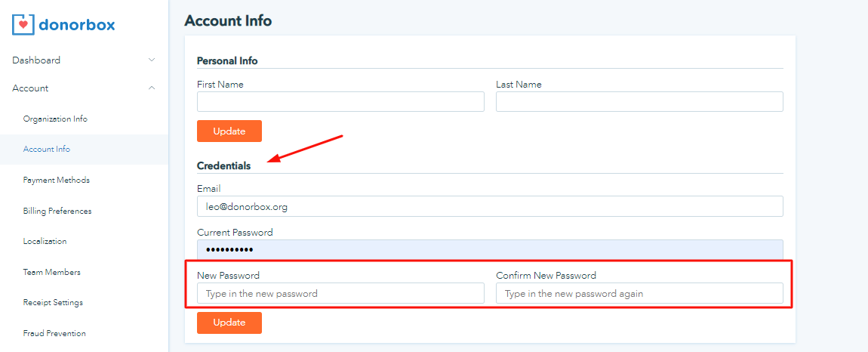Select the Confirm New Password field

[x=639, y=293]
